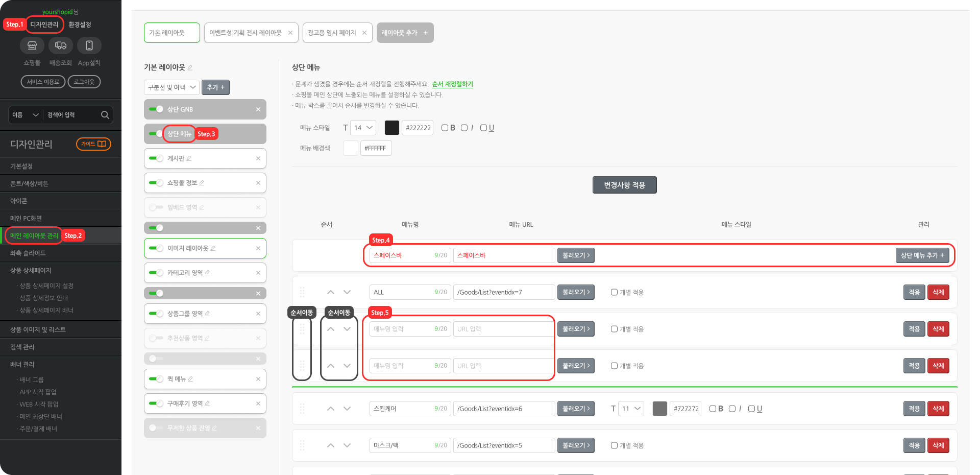This screenshot has height=475, width=980.
Task: Rename 카테고리 영역 via pencil icon
Action: 207,273
